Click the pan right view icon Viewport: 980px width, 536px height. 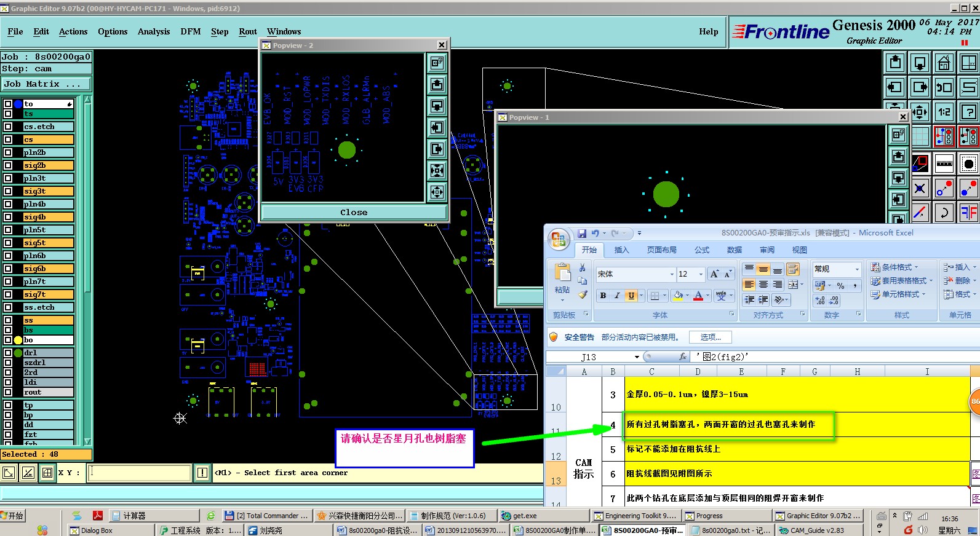[x=920, y=87]
